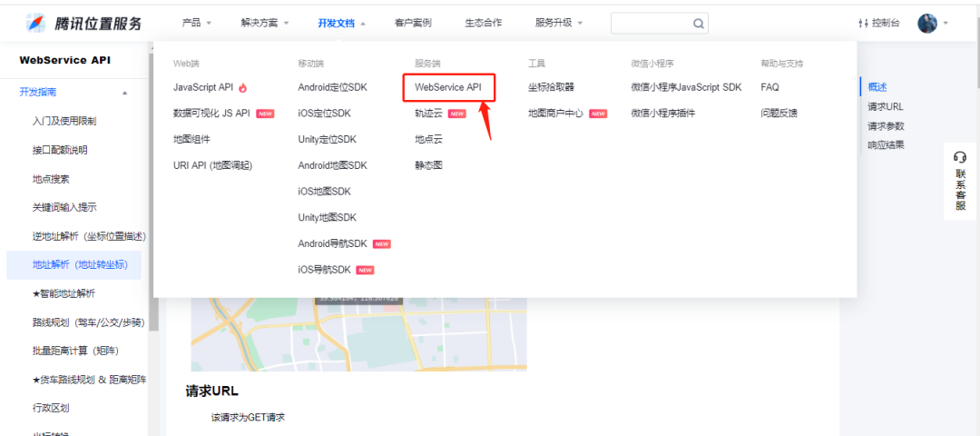Open 客户案例 in the top navigation
Image resolution: width=980 pixels, height=436 pixels.
413,23
